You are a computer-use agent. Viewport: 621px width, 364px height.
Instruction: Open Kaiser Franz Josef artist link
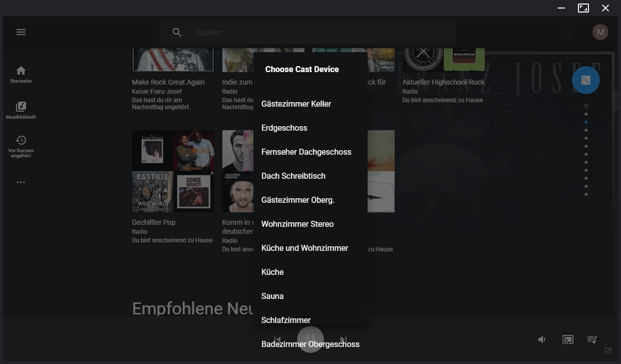(157, 92)
